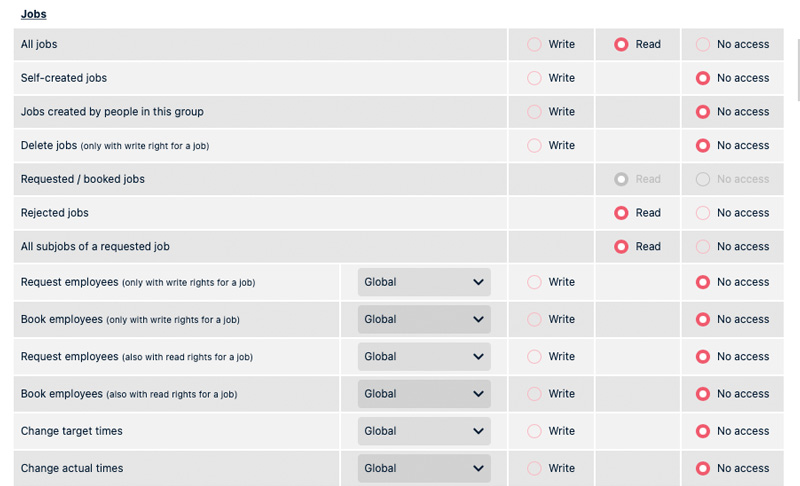
Task: Select Read for Rejected jobs
Action: pyautogui.click(x=622, y=213)
